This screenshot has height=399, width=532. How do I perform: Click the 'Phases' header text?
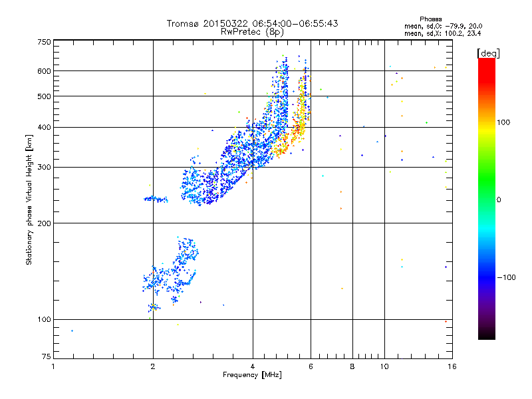coord(430,19)
